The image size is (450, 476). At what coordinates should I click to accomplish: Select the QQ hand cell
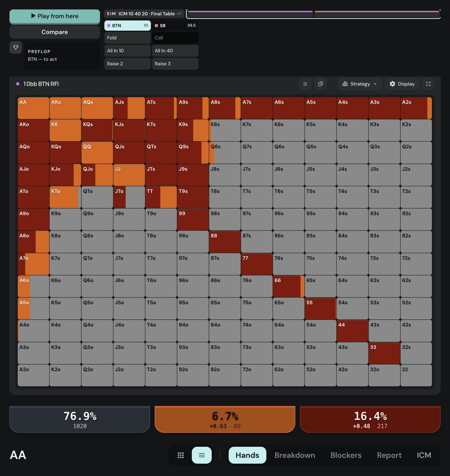pos(97,153)
